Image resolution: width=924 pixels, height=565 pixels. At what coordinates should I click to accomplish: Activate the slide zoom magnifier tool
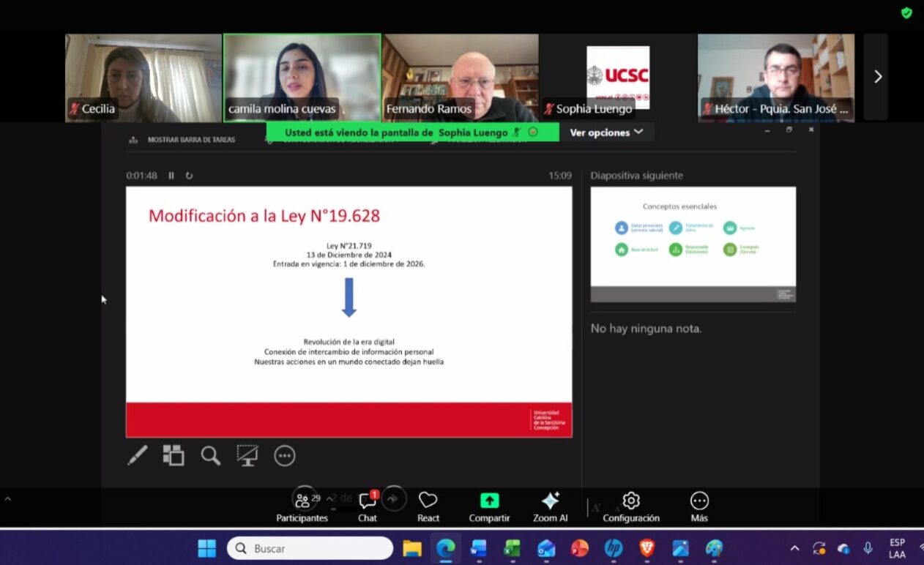pos(211,456)
